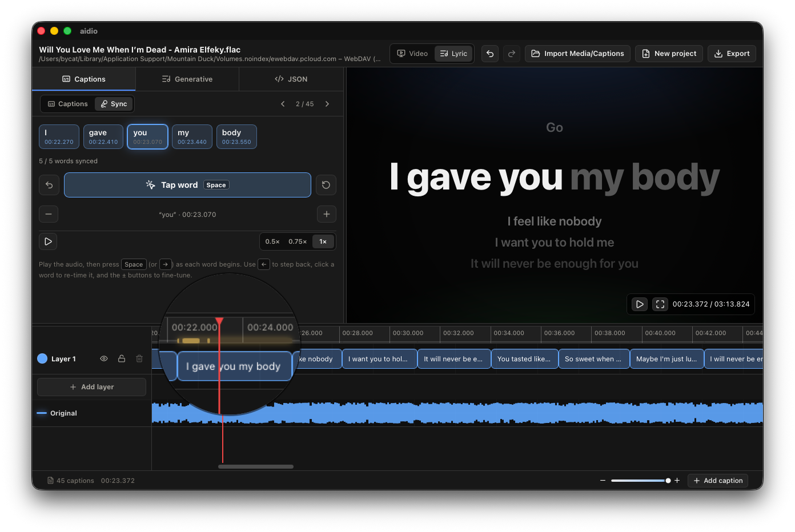The height and width of the screenshot is (532, 795).
Task: Click the 00:36.000 ruler mark
Action: 559,333
